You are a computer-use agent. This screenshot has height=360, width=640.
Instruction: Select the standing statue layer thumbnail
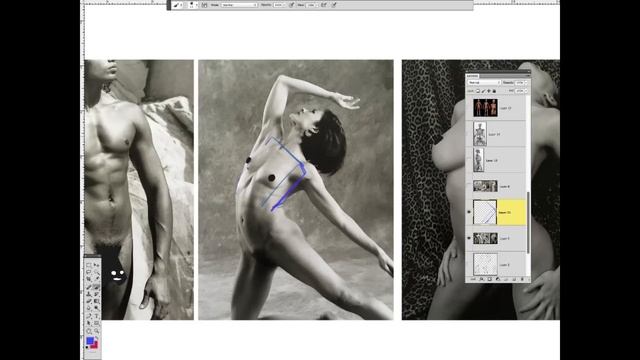(x=479, y=160)
